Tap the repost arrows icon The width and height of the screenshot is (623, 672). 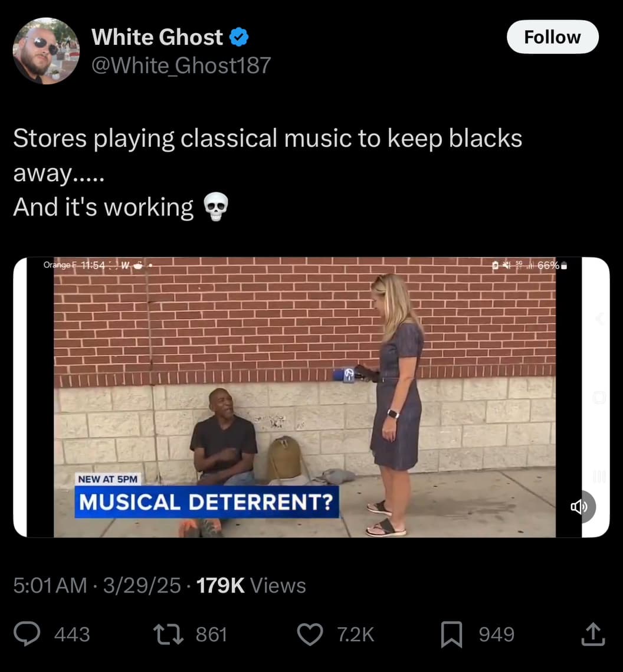168,634
